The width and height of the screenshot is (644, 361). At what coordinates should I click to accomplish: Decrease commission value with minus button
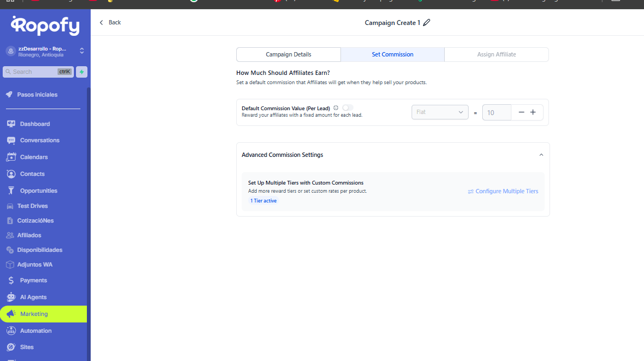pos(521,112)
